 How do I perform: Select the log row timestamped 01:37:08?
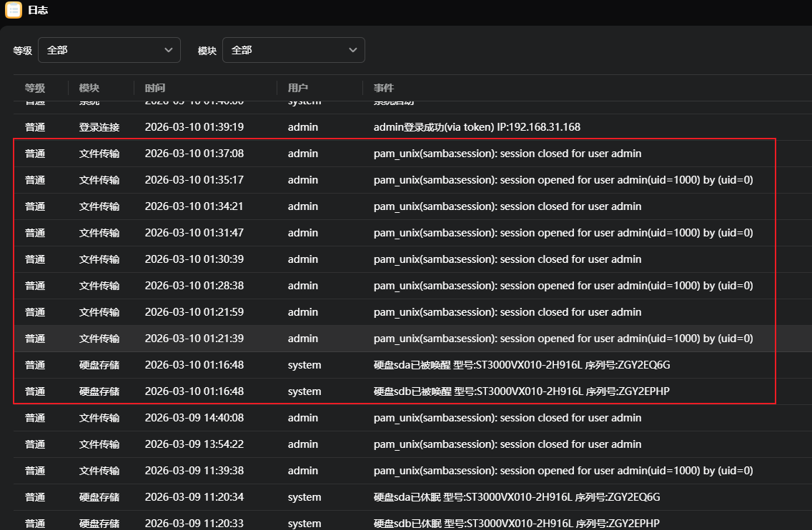(194, 154)
